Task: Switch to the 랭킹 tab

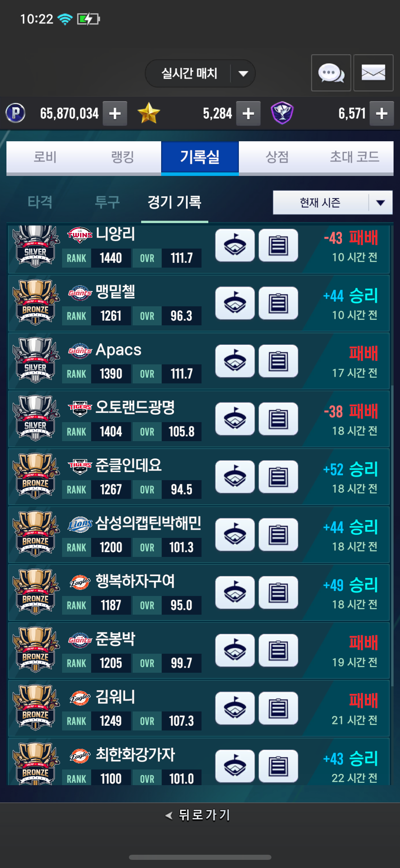Action: pyautogui.click(x=122, y=157)
